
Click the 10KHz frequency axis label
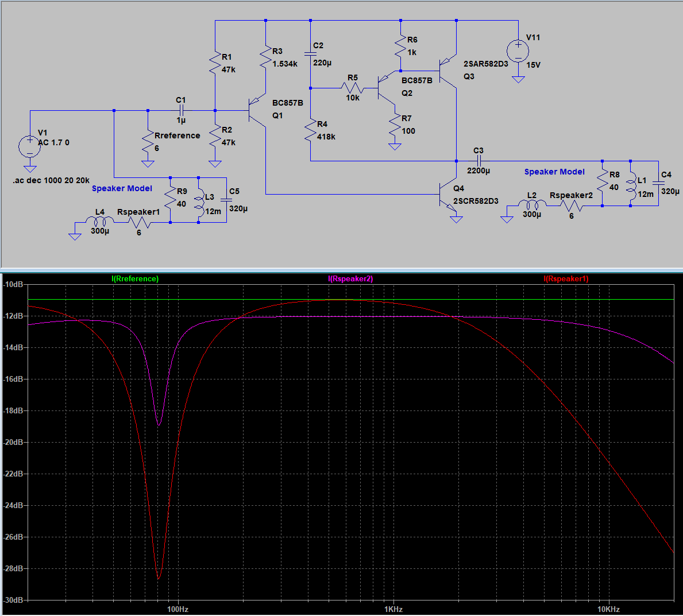(608, 610)
